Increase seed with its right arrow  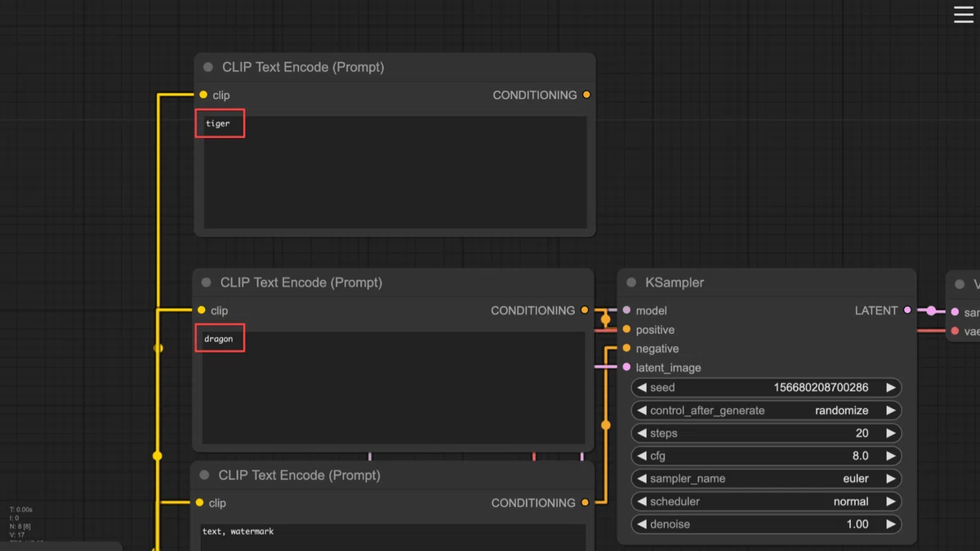pos(891,388)
